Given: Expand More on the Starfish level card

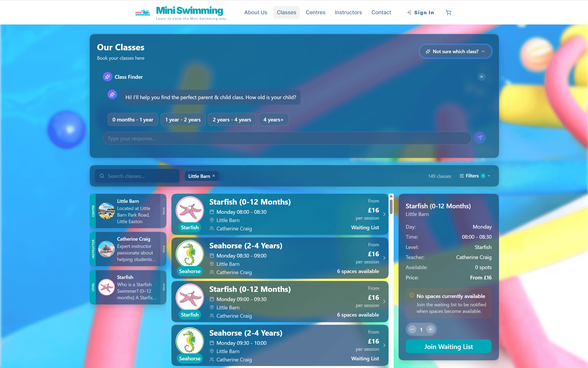Looking at the screenshot, I should coord(163,287).
